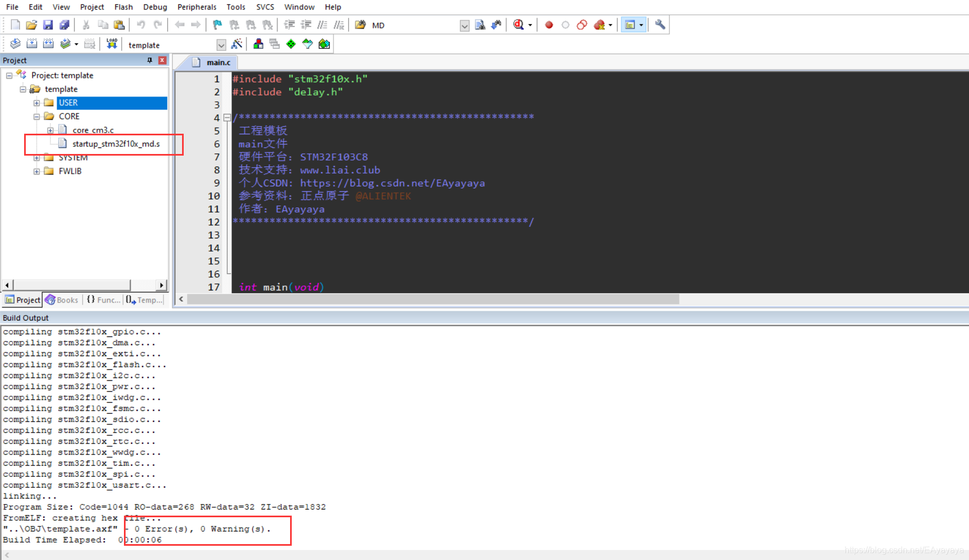Click the Save All icon
The image size is (969, 560).
[64, 25]
